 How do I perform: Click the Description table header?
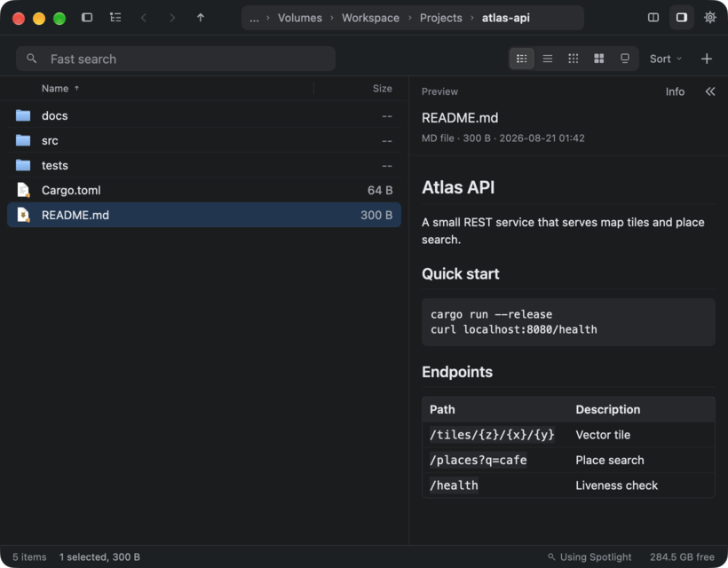608,410
